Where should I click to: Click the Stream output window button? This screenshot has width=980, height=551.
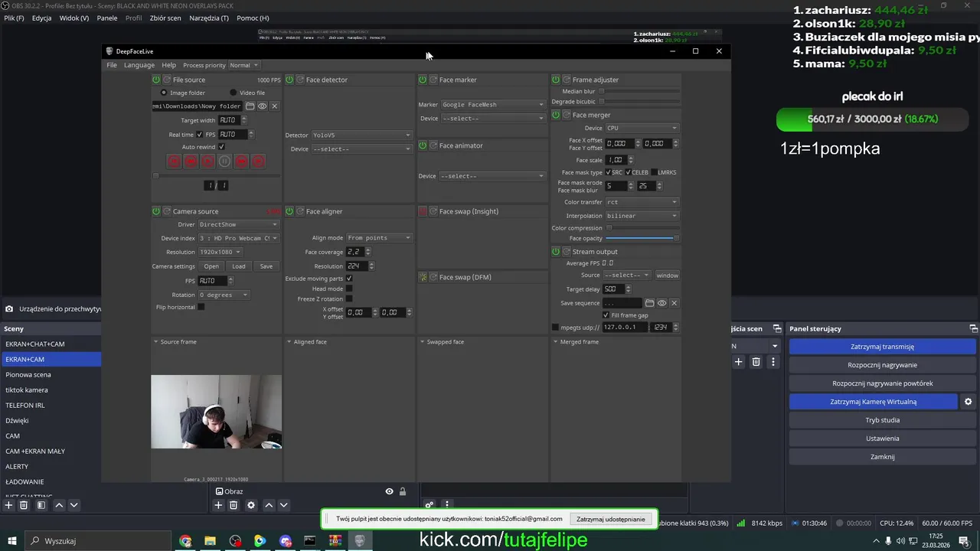668,275
